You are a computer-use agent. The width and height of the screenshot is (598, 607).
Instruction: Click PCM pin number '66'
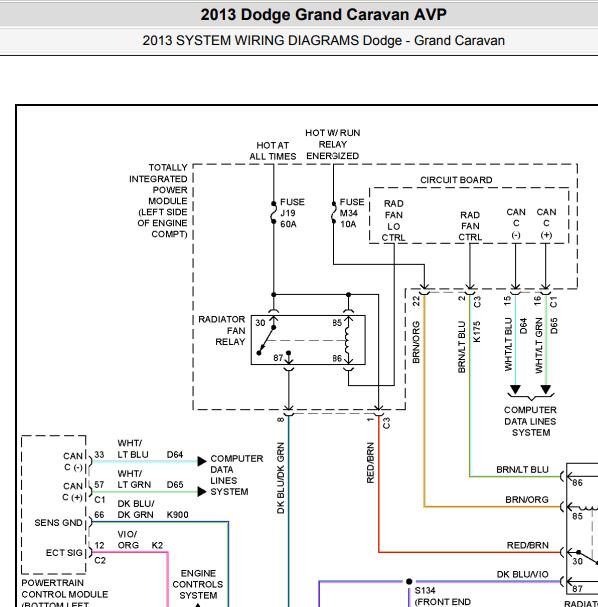[x=99, y=515]
